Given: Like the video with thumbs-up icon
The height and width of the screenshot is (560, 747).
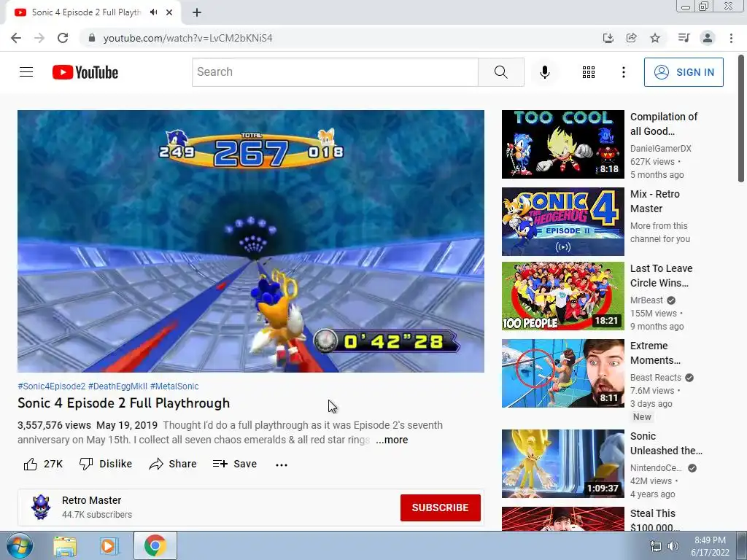Looking at the screenshot, I should (31, 464).
